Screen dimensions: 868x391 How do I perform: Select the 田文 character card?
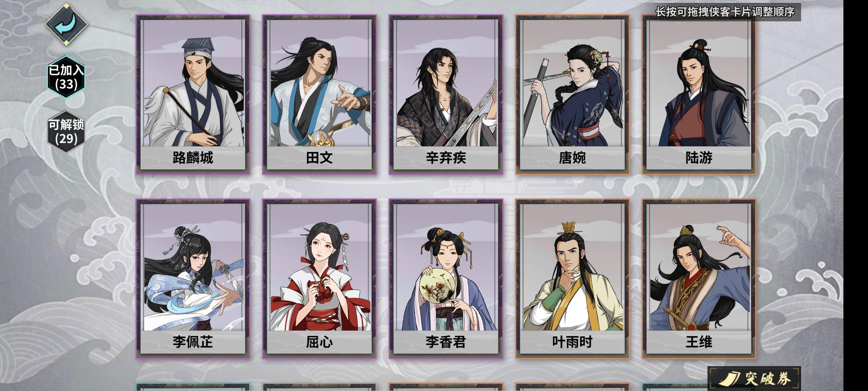[319, 94]
